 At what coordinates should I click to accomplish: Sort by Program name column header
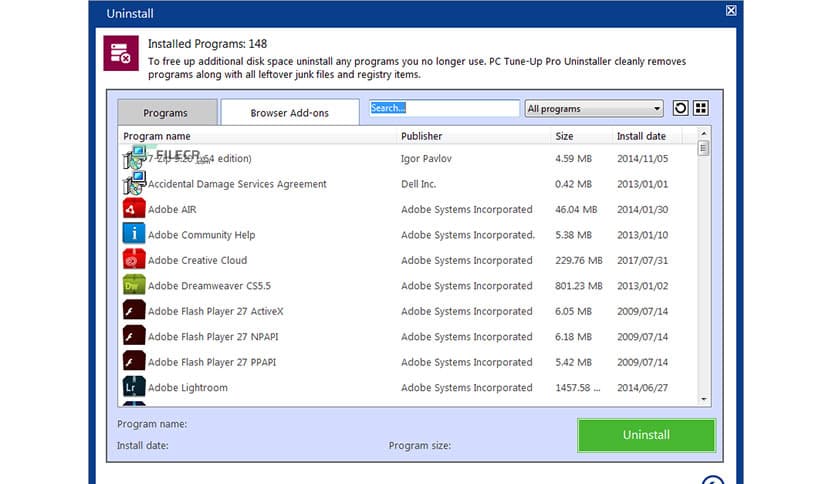tap(157, 136)
